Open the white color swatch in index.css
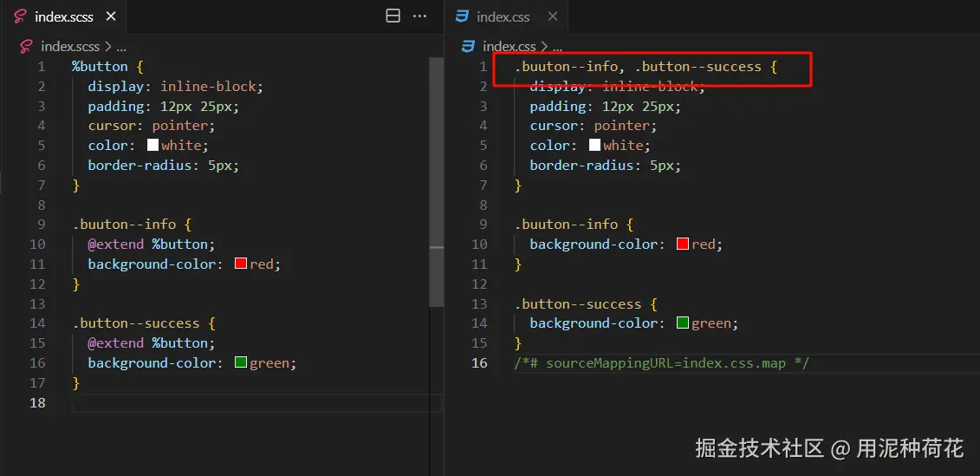Viewport: 980px width, 476px height. click(x=595, y=145)
